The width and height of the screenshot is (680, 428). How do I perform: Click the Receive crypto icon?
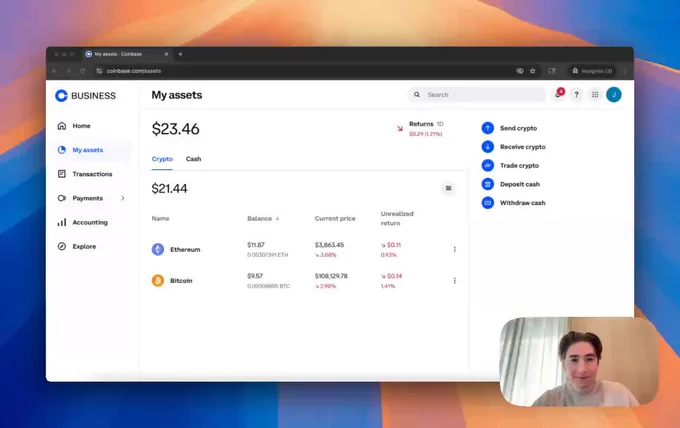coord(488,147)
